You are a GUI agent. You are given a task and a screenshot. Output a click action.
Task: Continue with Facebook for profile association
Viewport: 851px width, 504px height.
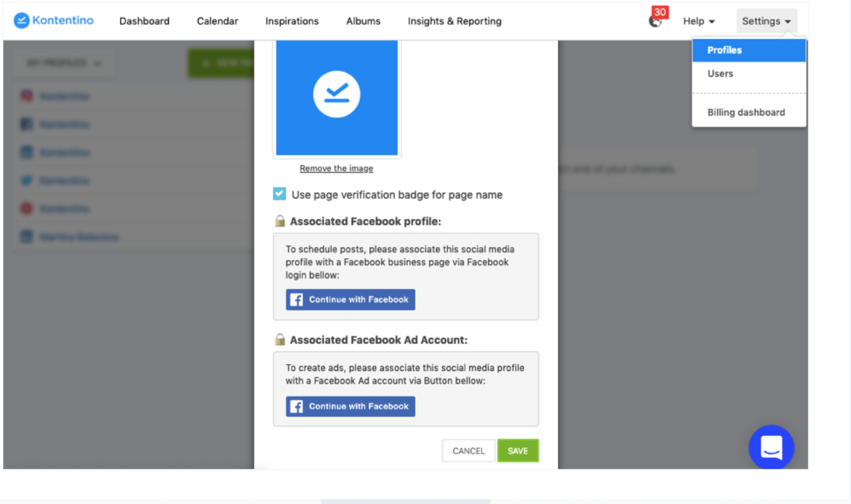(x=351, y=300)
